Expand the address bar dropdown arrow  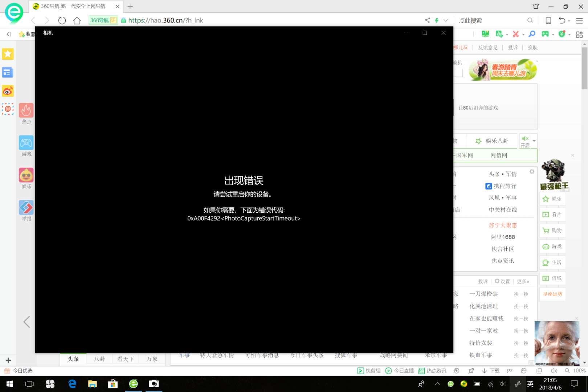point(446,20)
